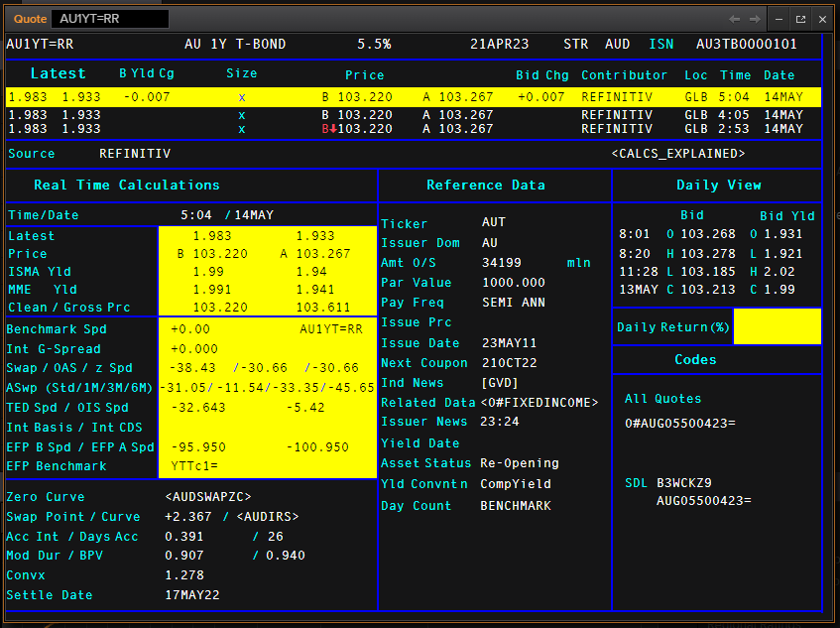Click the ISN label in header
This screenshot has width=840, height=628.
point(660,45)
